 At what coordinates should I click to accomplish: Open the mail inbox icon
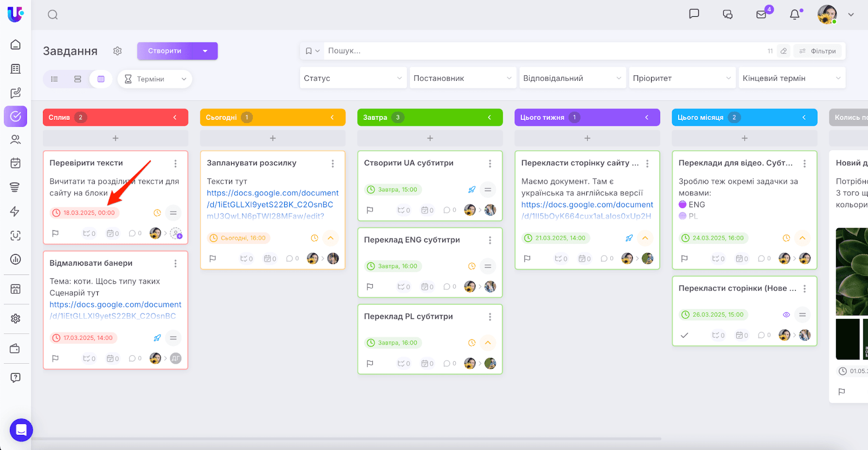point(762,15)
